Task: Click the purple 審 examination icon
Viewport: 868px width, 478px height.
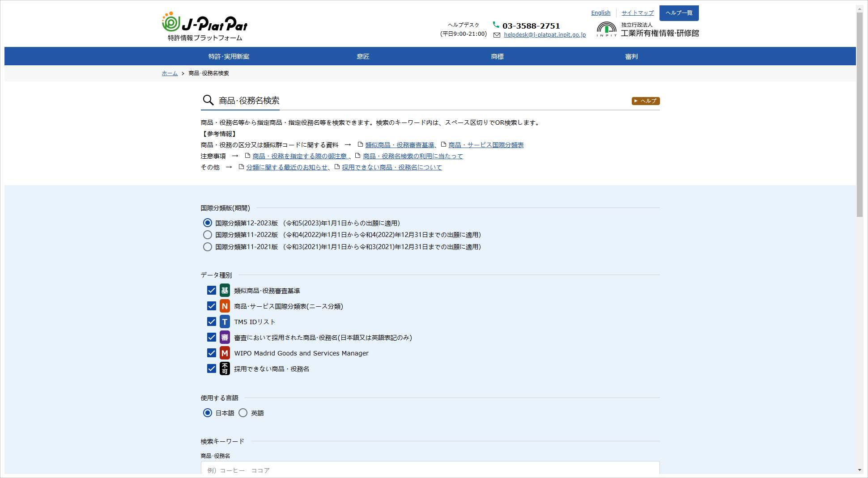Action: 225,338
